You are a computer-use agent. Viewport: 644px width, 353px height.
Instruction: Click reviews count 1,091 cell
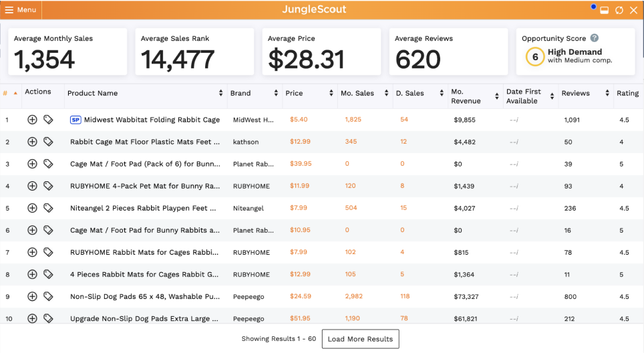[572, 120]
